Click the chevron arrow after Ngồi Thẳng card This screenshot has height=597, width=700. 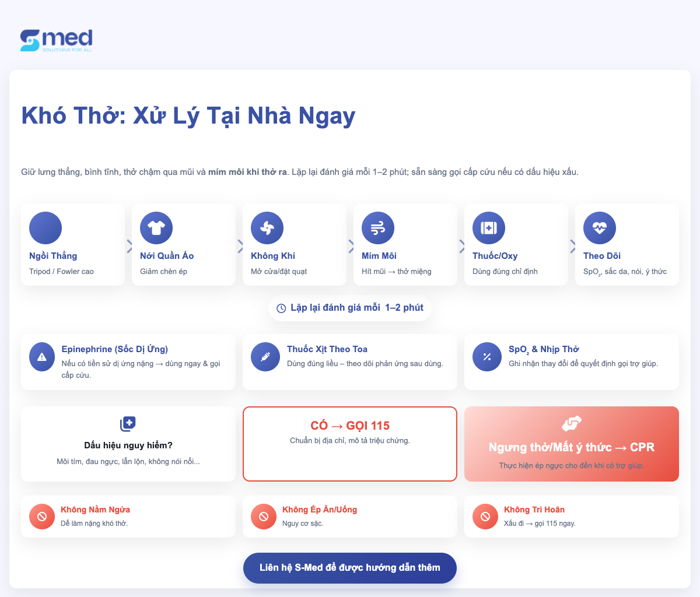pos(129,247)
